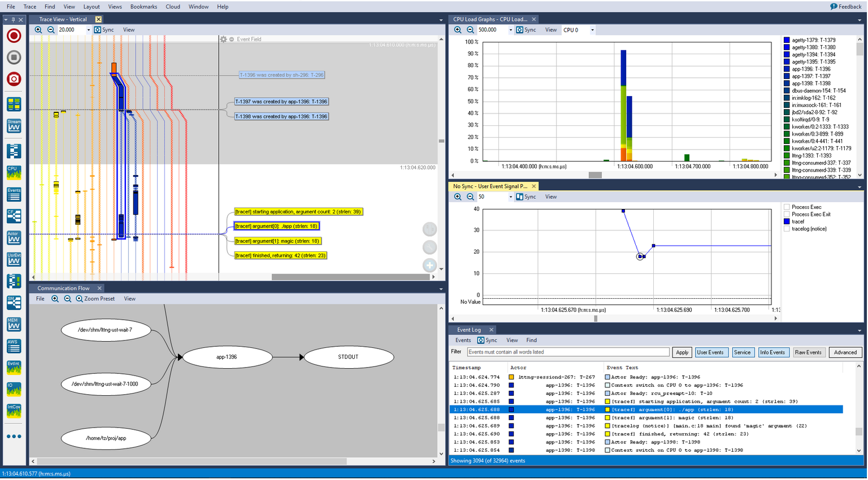Image resolution: width=868 pixels, height=480 pixels.
Task: Click the app-1396 legend color swatch
Action: [787, 69]
